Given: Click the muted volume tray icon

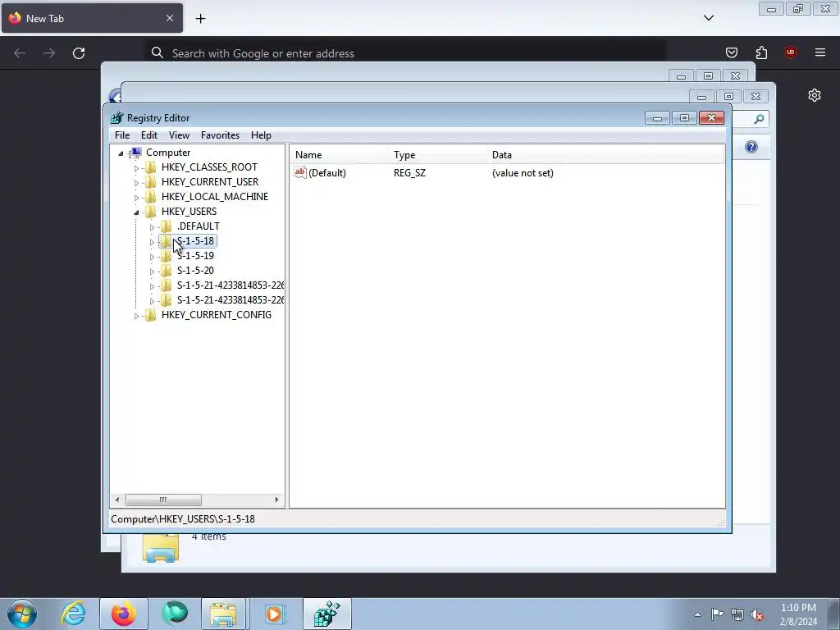Looking at the screenshot, I should [757, 615].
